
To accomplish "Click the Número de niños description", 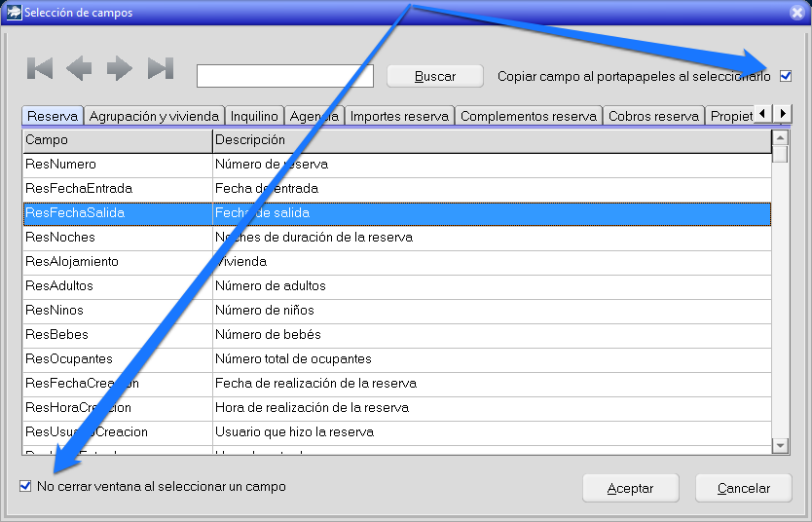I will point(265,311).
